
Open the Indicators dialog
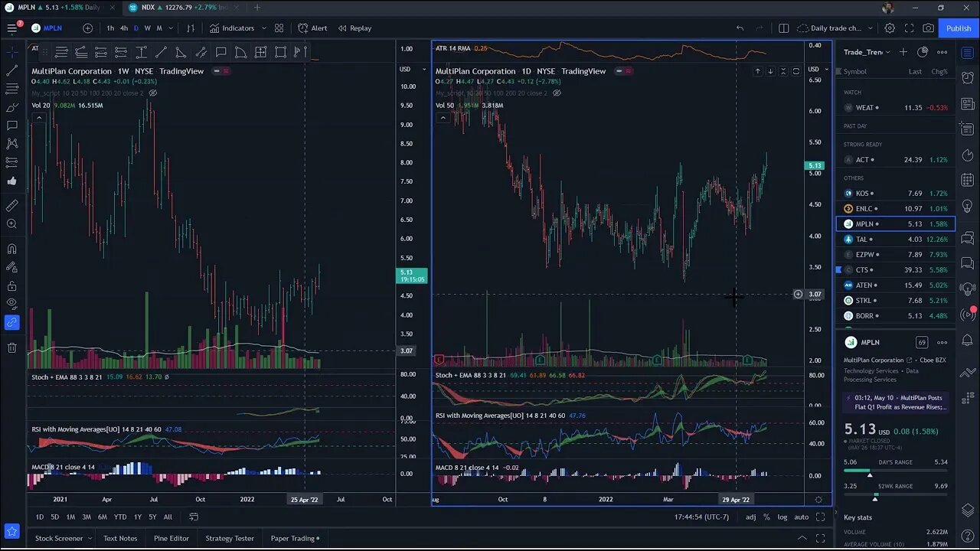coord(231,28)
